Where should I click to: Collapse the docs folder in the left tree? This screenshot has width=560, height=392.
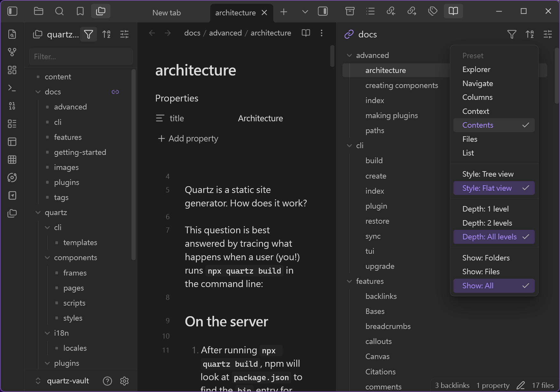coord(38,92)
